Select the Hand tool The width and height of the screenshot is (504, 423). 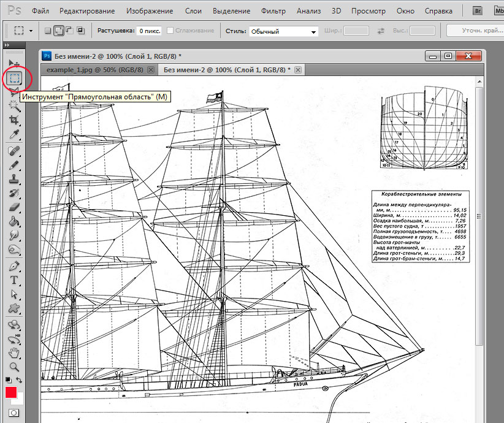pos(13,352)
